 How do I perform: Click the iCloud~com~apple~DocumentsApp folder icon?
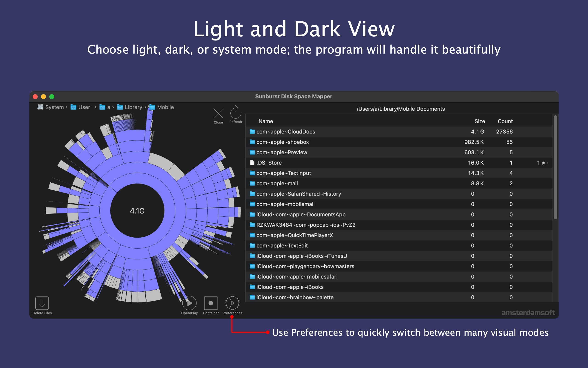pos(252,214)
